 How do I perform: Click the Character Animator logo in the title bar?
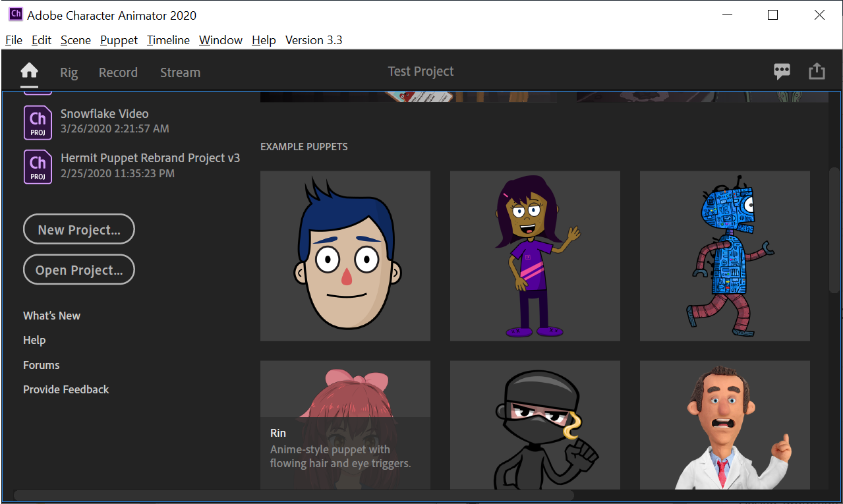15,14
